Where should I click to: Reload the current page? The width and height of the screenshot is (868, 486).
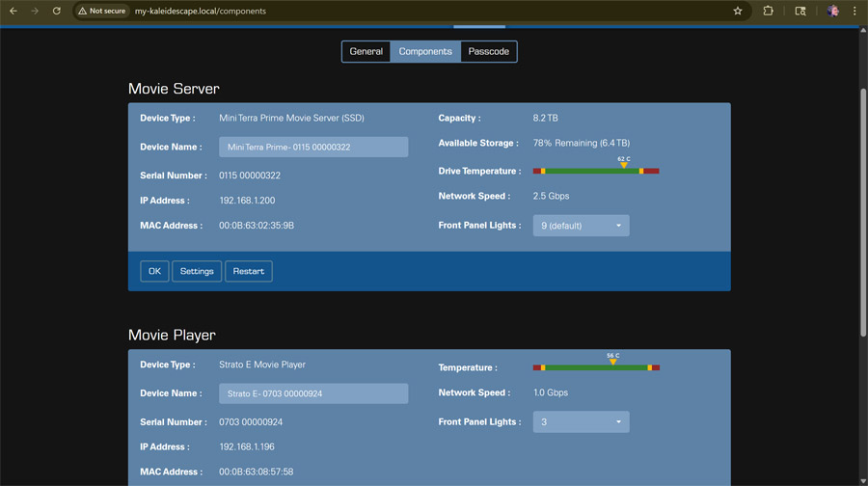(57, 11)
